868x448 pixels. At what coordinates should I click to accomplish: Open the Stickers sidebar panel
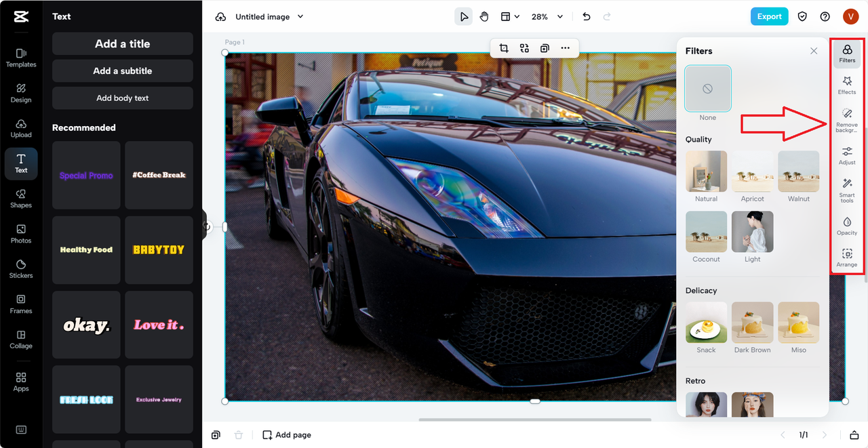[x=21, y=269]
